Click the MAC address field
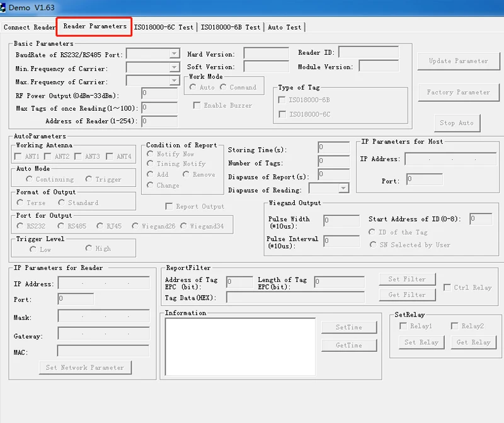 click(103, 351)
